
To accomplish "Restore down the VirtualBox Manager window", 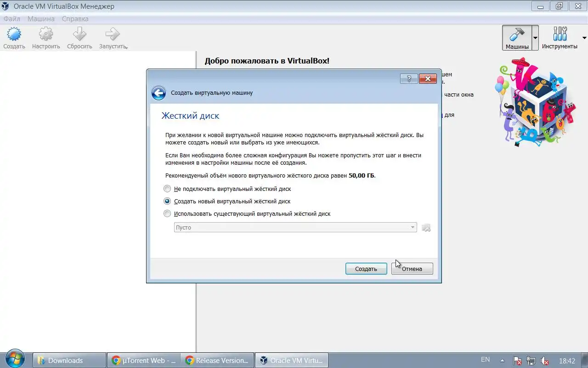I will tap(559, 6).
